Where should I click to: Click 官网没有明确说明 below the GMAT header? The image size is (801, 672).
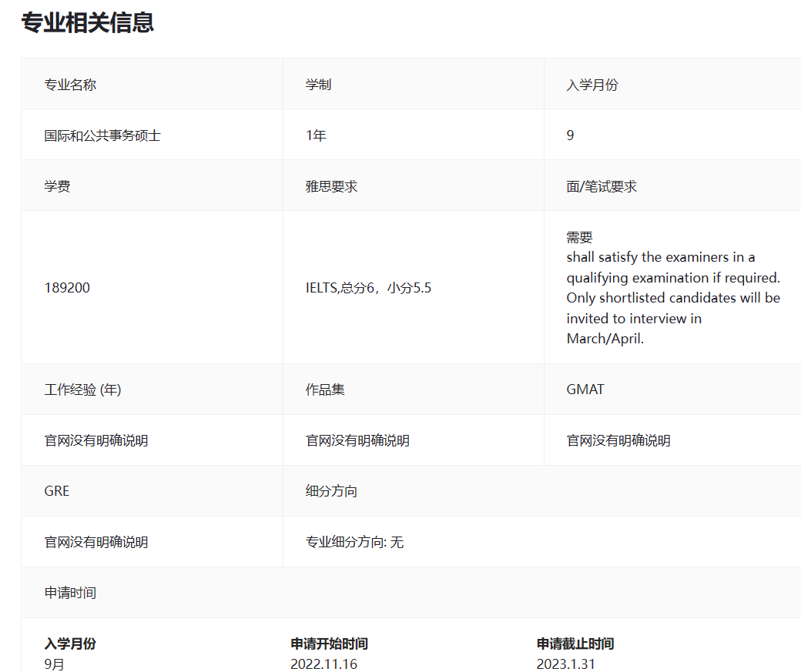[x=618, y=440]
